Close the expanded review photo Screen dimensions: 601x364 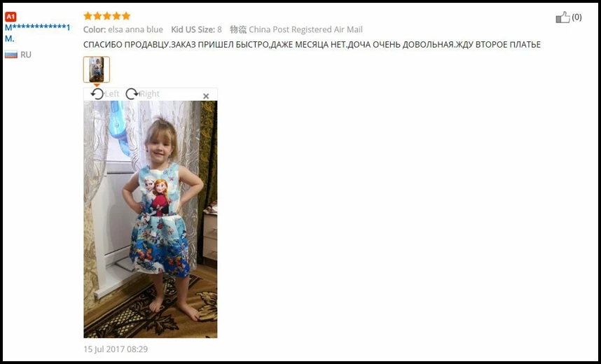(206, 96)
